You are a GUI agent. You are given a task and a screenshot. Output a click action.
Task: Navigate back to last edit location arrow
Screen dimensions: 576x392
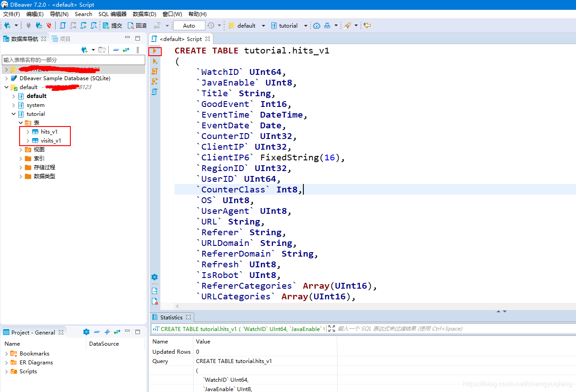367,25
